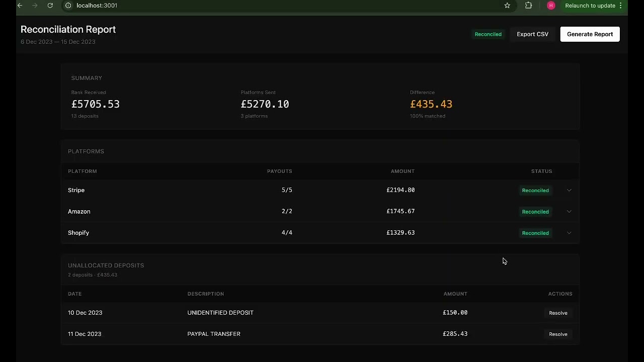644x362 pixels.
Task: Click the Shopify payouts count 4/4
Action: (x=287, y=233)
